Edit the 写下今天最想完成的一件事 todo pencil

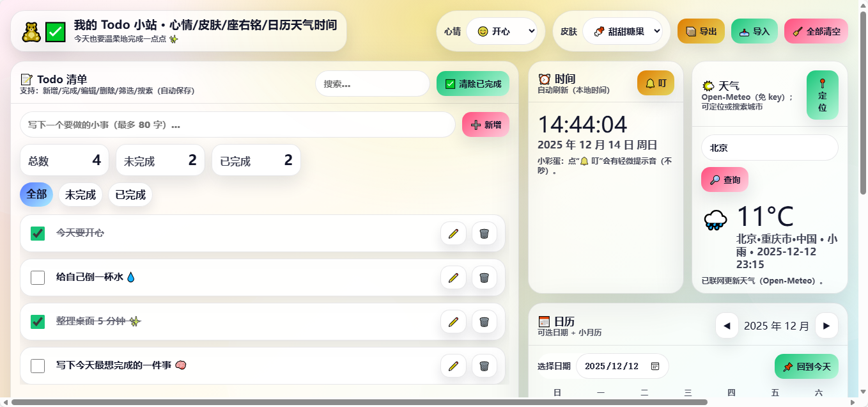[453, 366]
